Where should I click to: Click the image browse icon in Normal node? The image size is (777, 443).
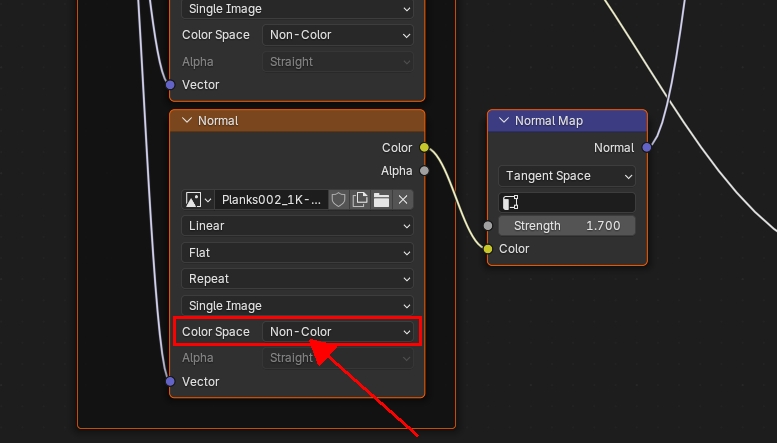(198, 200)
